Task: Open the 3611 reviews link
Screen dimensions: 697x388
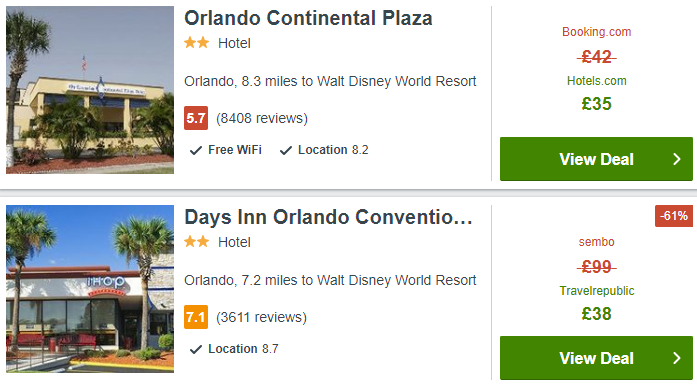Action: point(261,317)
